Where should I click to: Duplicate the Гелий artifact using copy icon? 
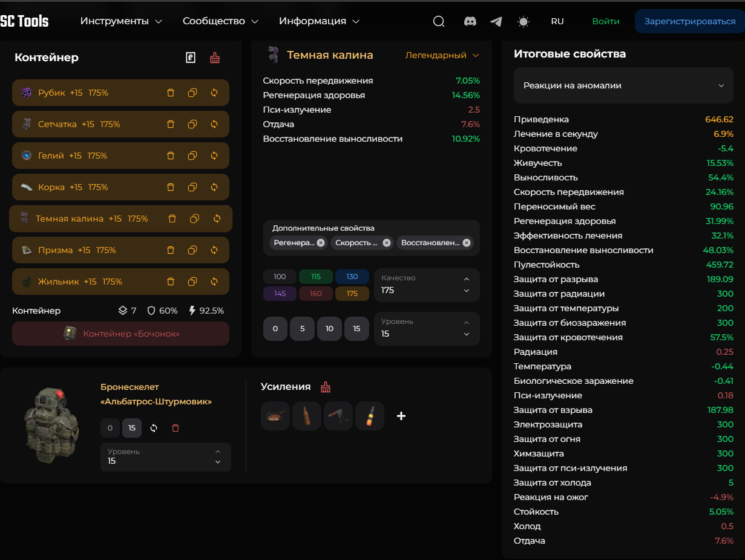pos(192,156)
